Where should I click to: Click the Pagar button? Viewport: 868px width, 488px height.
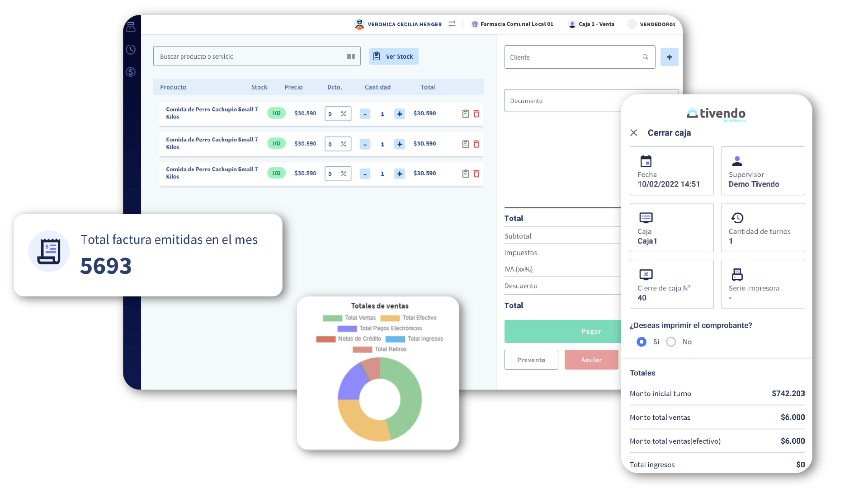pyautogui.click(x=563, y=332)
